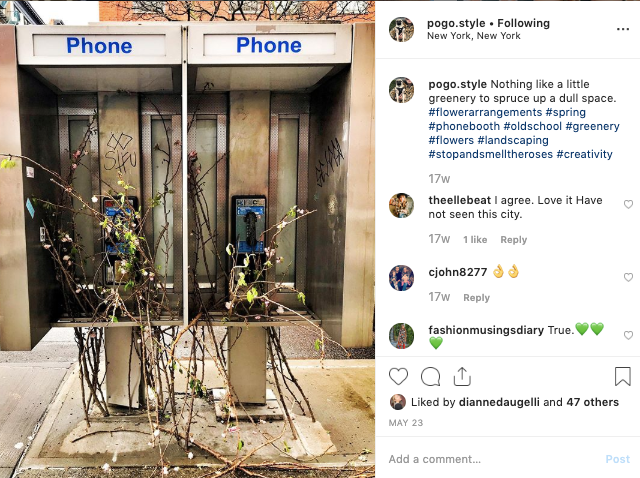Screen dimensions: 640x478
Task: Open the #phonebooth hashtag
Action: (x=464, y=126)
